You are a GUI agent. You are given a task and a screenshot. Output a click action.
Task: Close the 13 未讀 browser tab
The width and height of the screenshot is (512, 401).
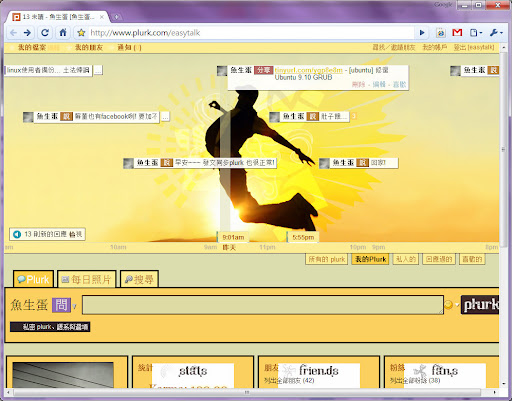coord(102,17)
